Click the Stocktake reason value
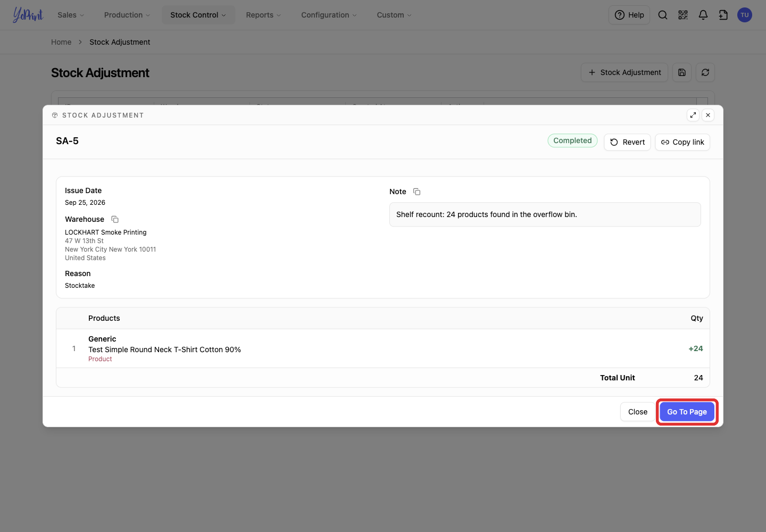This screenshot has width=766, height=532. pyautogui.click(x=80, y=286)
